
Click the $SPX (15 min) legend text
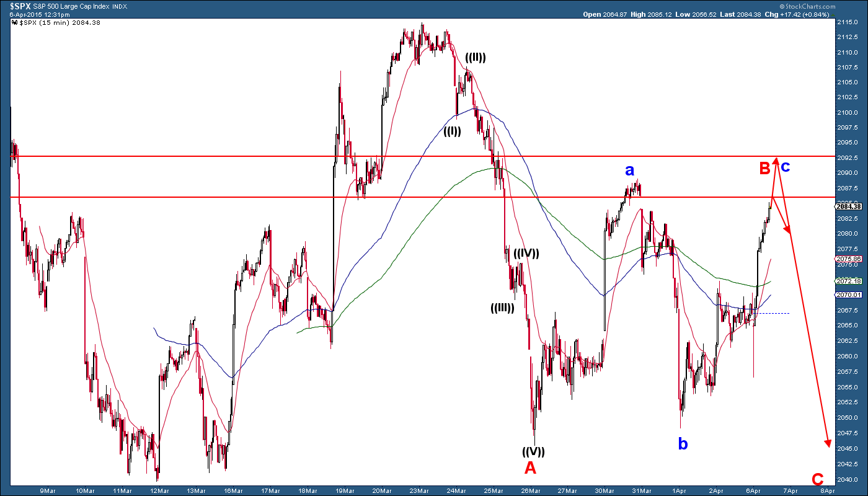[56, 22]
